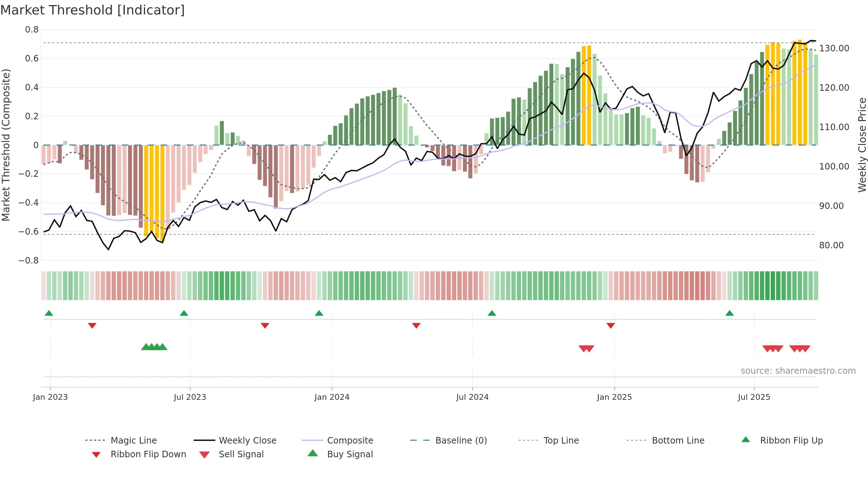Click the 0.2 tick on left axis
The width and height of the screenshot is (868, 488).
coord(32,116)
